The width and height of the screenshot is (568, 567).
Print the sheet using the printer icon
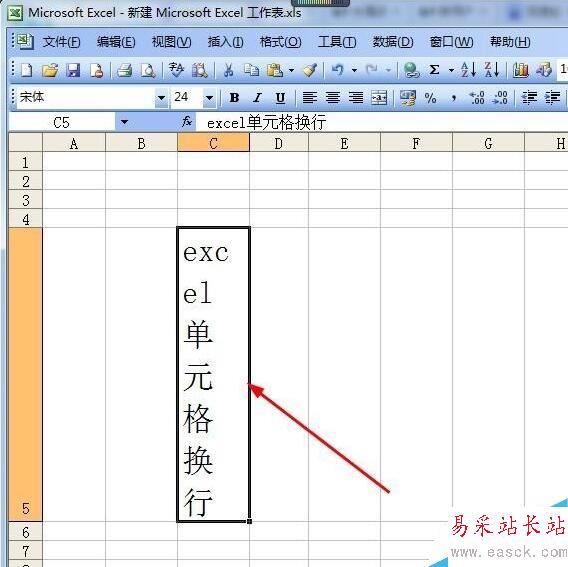click(x=124, y=70)
